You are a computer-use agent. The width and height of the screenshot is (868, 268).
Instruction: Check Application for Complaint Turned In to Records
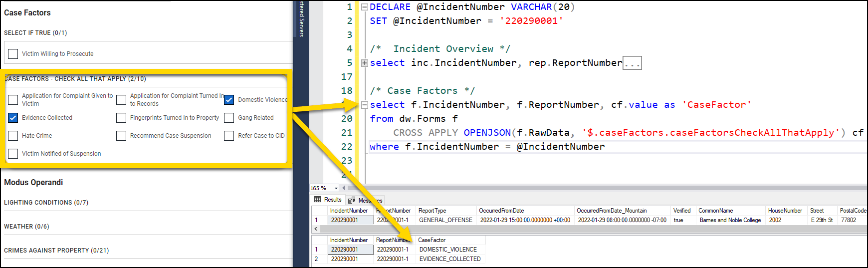pos(121,100)
